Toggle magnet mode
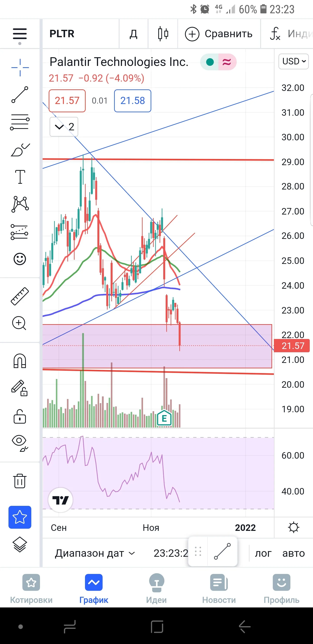 pos(20,361)
